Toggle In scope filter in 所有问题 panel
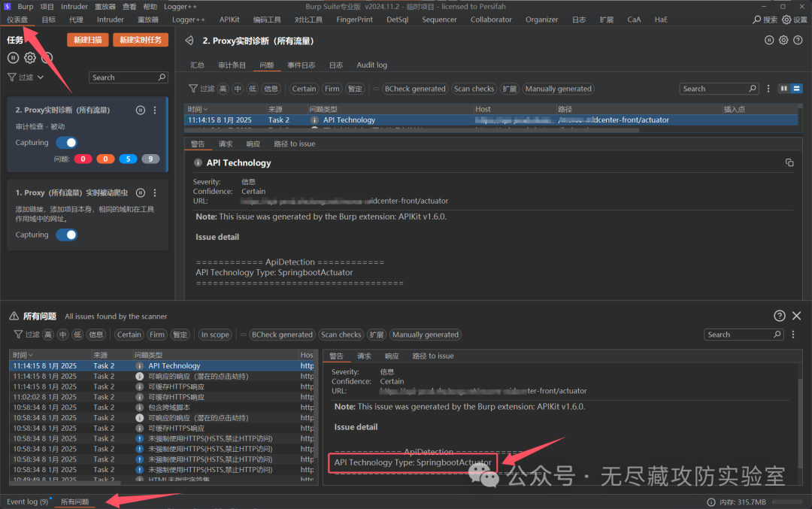Viewport: 812px width, 509px height. tap(215, 335)
